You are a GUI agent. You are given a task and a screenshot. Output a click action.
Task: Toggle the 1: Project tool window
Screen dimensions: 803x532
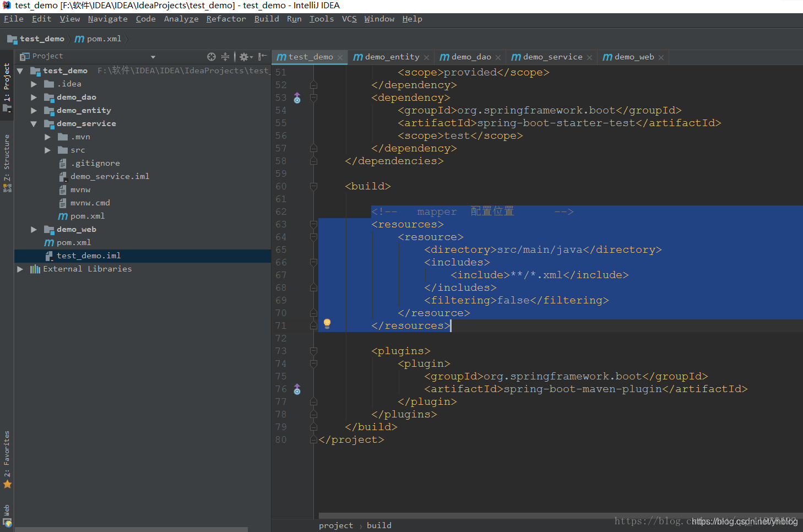pyautogui.click(x=7, y=85)
